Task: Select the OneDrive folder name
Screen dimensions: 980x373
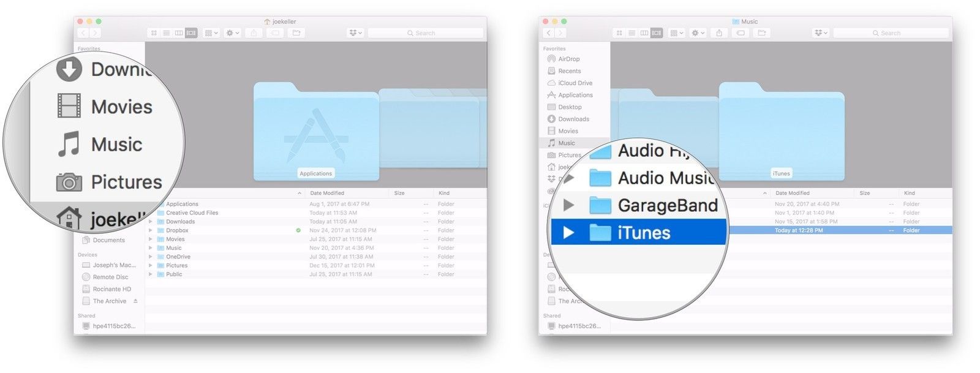Action: [x=178, y=257]
